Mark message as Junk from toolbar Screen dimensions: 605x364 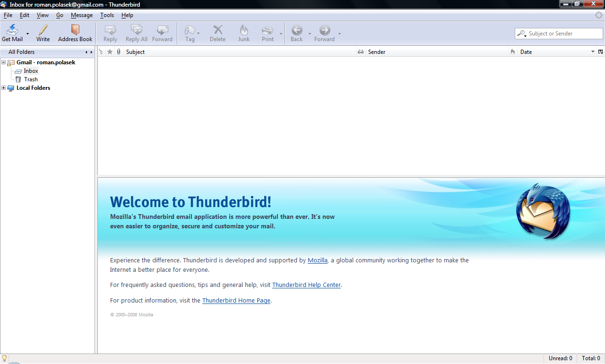coord(244,30)
